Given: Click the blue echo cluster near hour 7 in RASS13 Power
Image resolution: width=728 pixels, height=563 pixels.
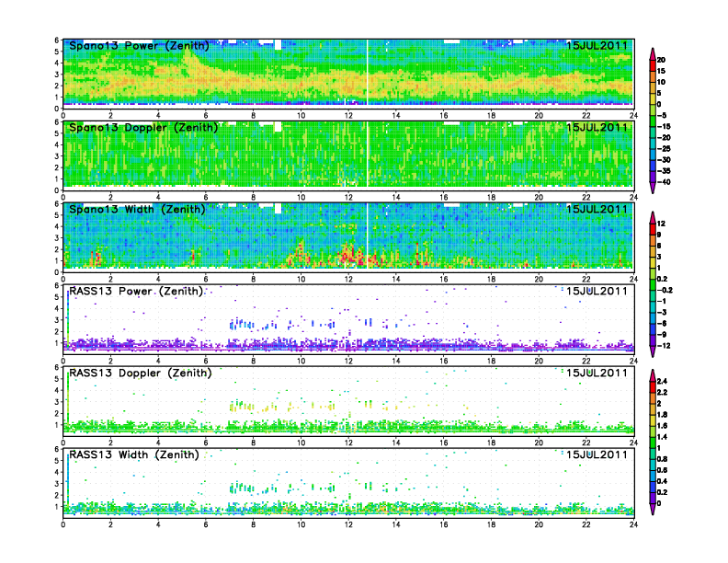Looking at the screenshot, I should [x=243, y=324].
